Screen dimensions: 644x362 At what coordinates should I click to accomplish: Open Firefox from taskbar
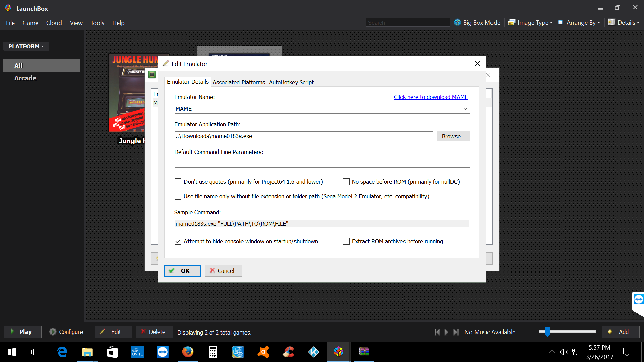[x=188, y=352]
